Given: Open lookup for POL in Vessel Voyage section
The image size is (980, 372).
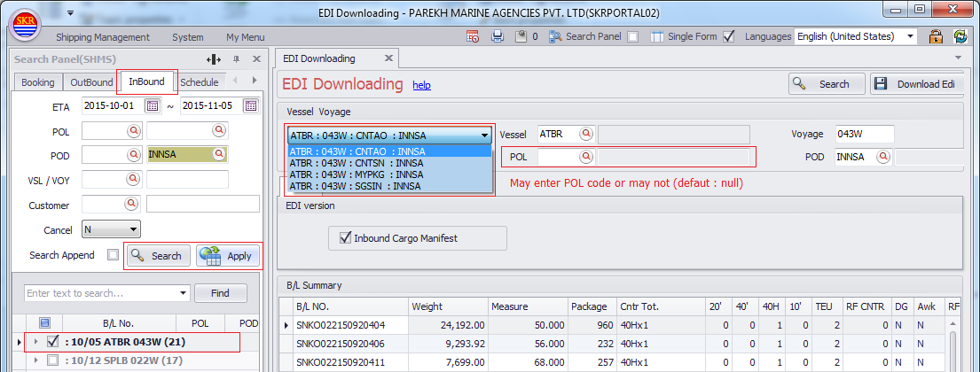Looking at the screenshot, I should 585,157.
